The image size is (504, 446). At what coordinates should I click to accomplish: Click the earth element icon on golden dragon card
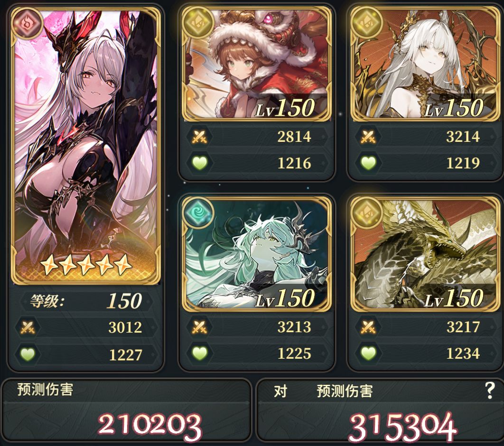click(x=367, y=213)
